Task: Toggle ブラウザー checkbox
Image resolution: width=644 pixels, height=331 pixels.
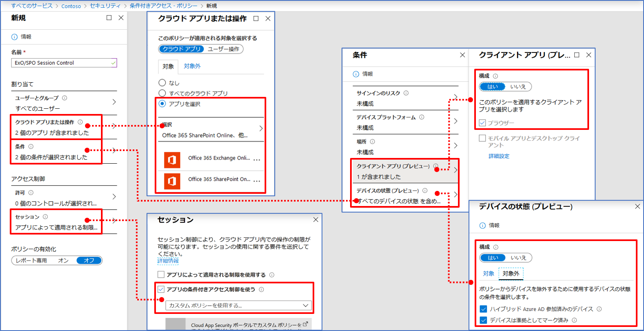Action: 482,123
